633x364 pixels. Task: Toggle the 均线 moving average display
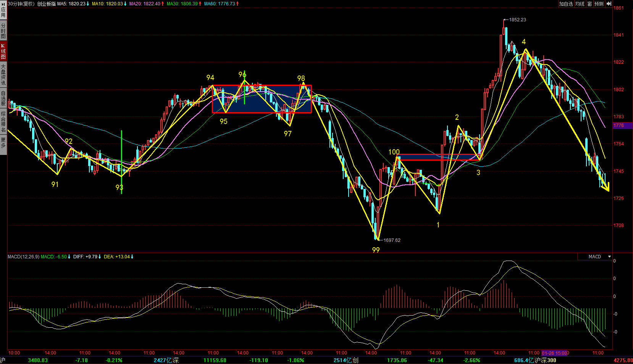(x=580, y=4)
